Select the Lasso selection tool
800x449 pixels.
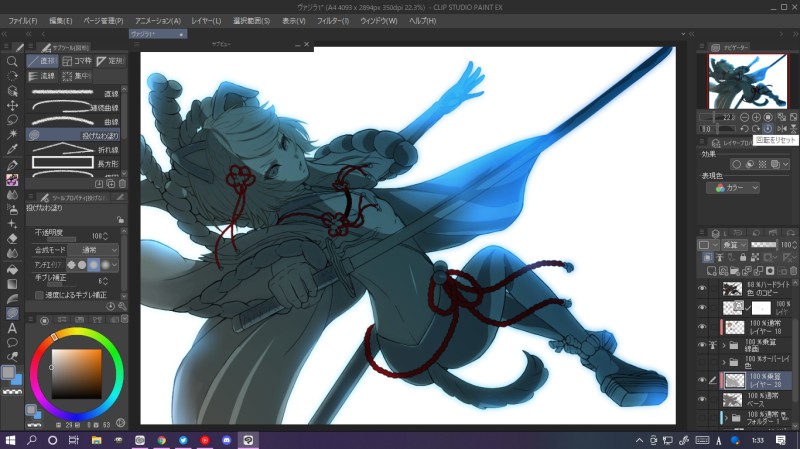point(12,120)
